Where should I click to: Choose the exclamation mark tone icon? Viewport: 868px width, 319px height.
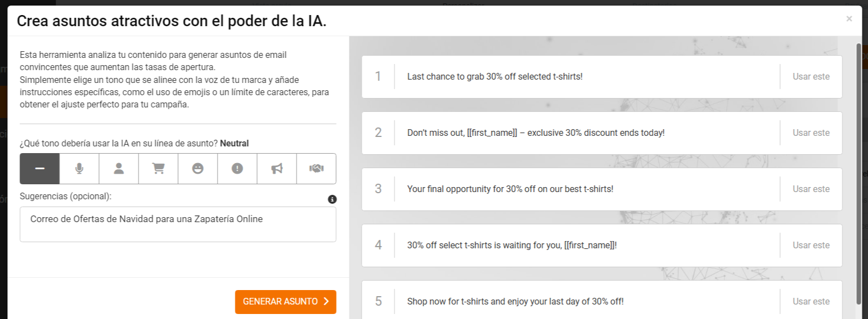(237, 169)
